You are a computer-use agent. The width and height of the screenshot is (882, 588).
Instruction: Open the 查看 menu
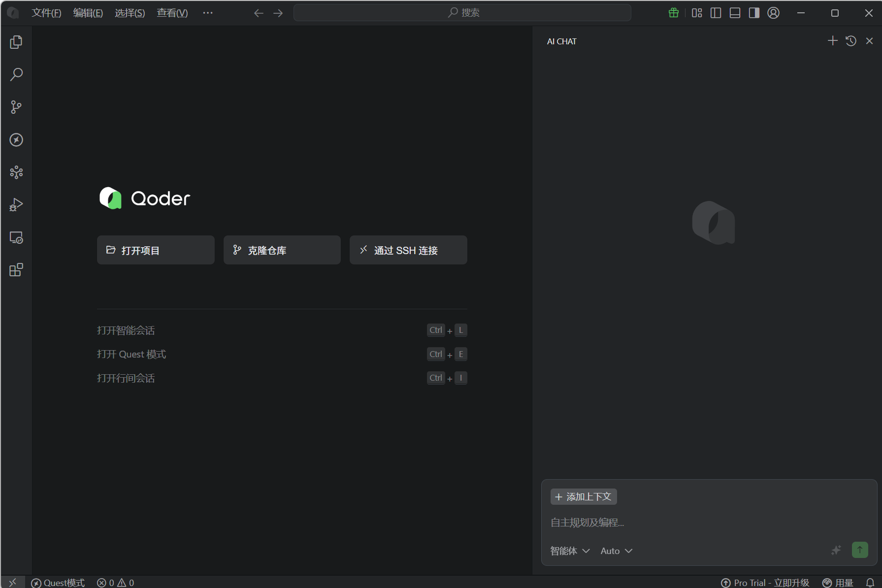tap(171, 13)
